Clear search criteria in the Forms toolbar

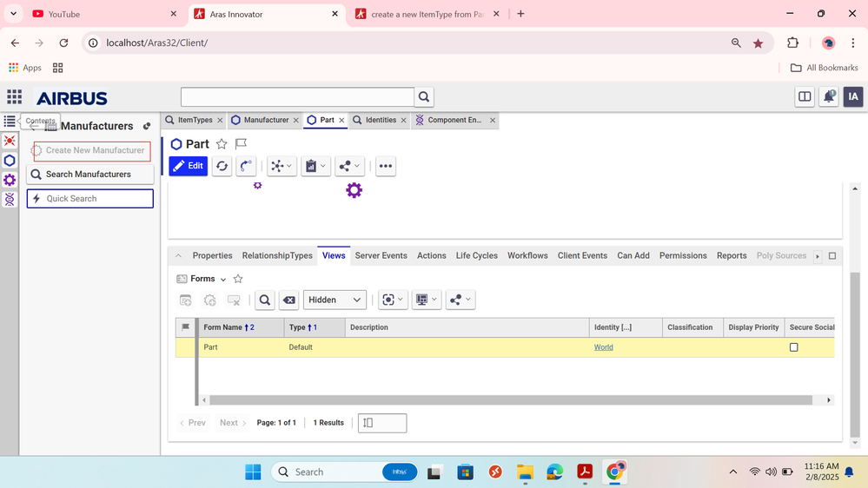[289, 300]
